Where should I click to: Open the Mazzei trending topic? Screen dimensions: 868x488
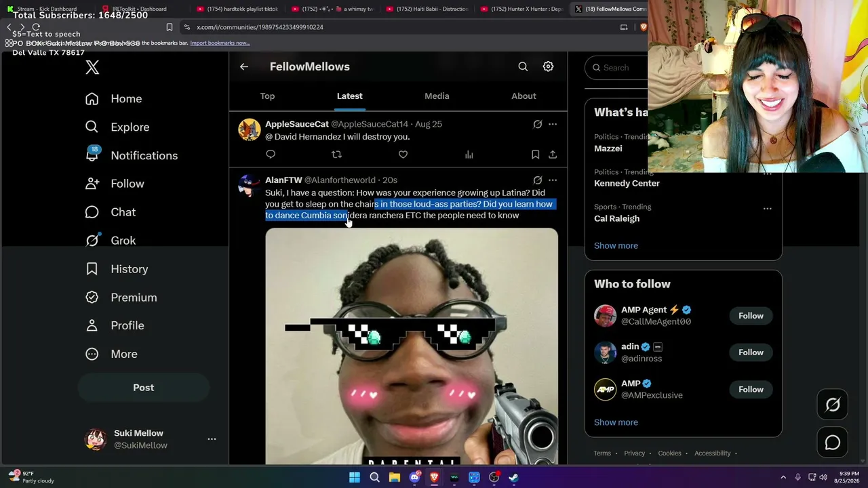[608, 148]
